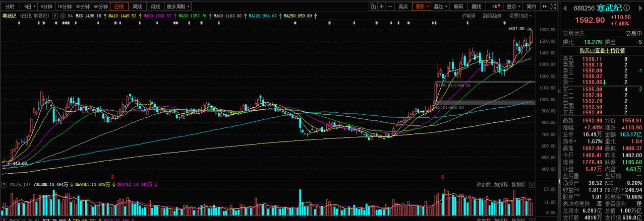Screen dimensions: 644x221
Task: Click the 买一 price 1595.00 row
Action: coord(602,89)
